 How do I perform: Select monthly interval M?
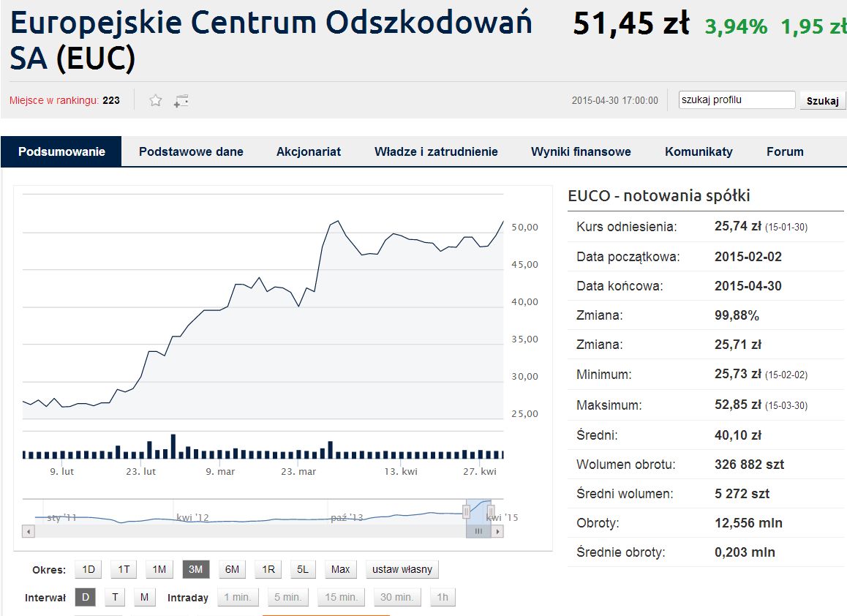click(144, 597)
